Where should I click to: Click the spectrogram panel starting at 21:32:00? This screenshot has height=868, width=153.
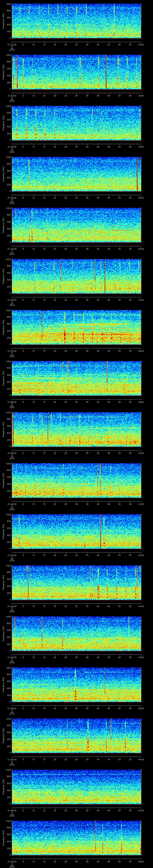76,72
